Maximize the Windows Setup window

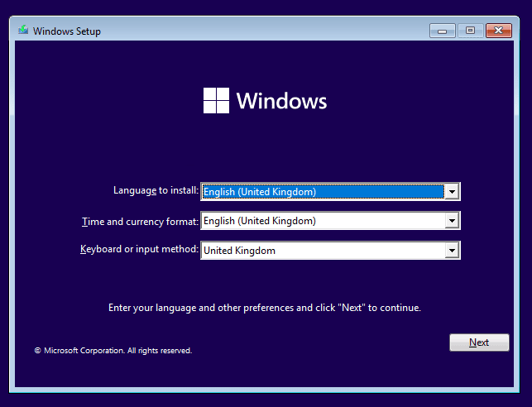pos(470,31)
